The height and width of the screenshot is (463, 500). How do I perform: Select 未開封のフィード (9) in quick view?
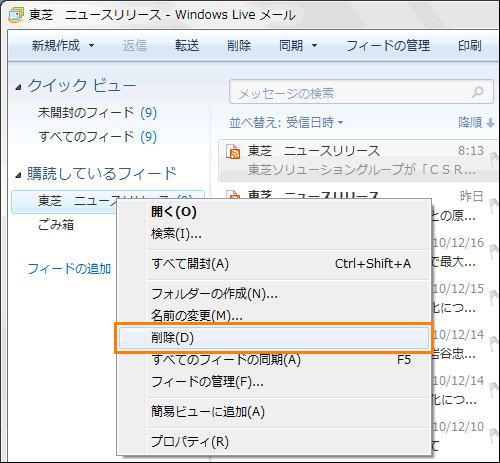[x=97, y=113]
